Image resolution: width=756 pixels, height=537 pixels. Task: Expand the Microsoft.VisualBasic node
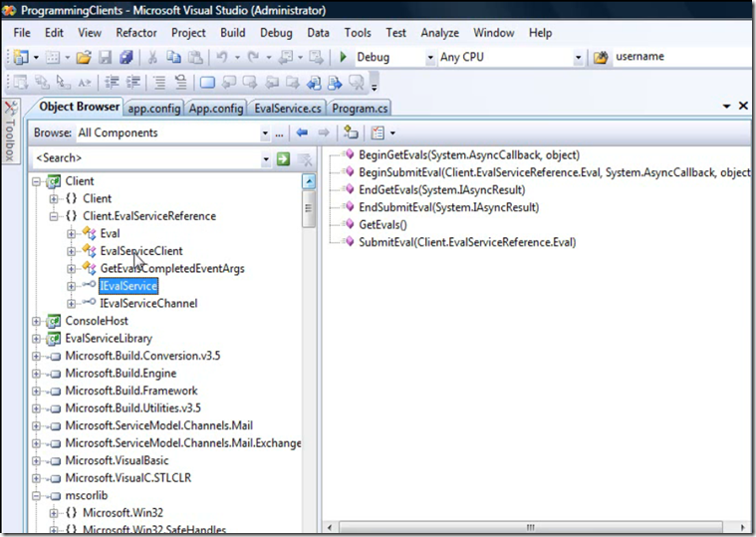pos(36,461)
